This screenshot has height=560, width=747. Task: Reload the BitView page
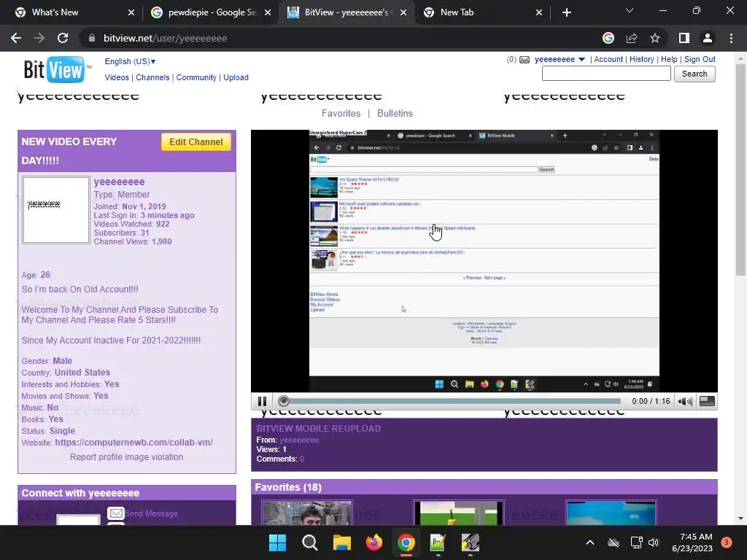(63, 38)
